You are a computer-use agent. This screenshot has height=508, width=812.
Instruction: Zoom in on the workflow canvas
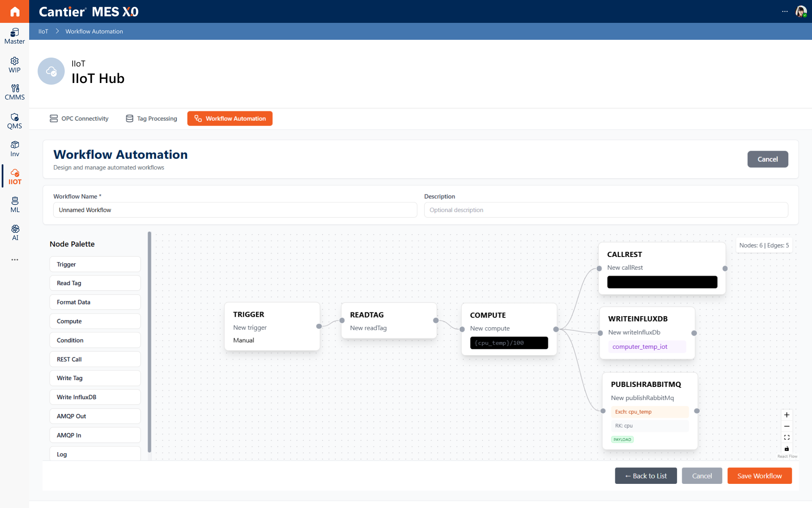pos(787,415)
